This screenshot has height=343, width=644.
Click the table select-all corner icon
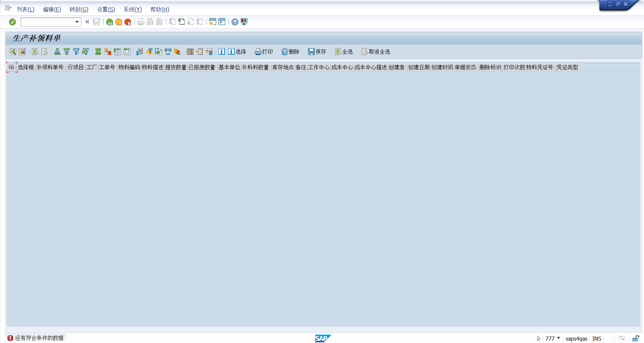coord(11,67)
